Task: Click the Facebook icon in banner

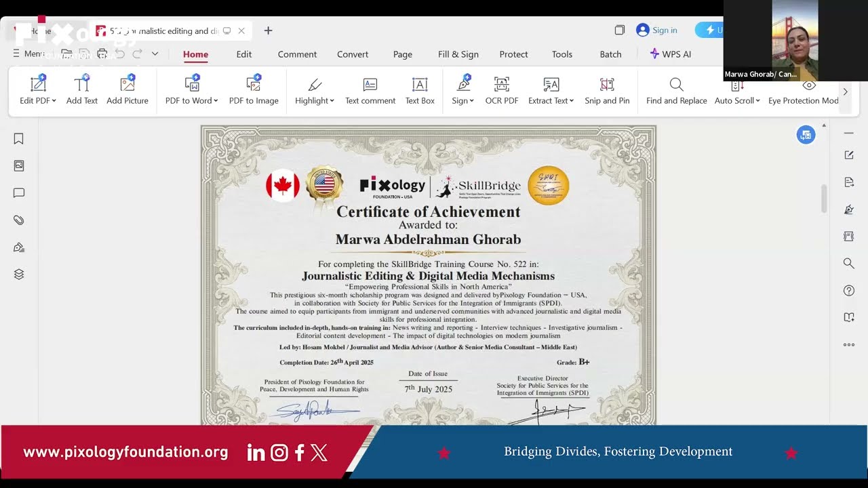Action: point(299,453)
